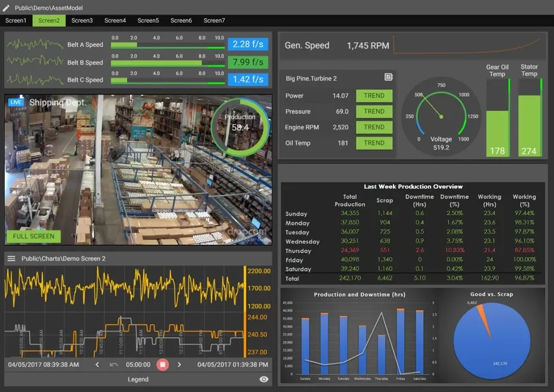Toggle legend visibility with eye icon

pyautogui.click(x=264, y=379)
